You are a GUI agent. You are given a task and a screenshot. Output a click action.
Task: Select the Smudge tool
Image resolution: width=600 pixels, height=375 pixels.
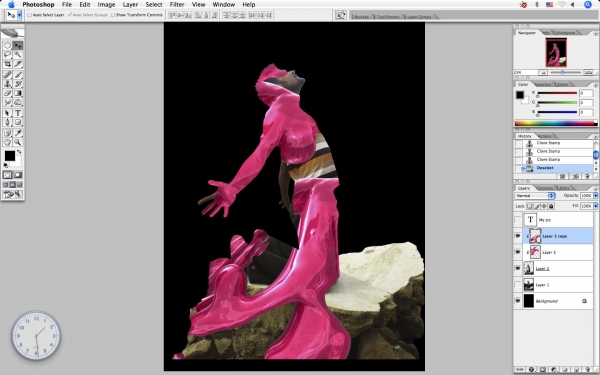(7, 102)
